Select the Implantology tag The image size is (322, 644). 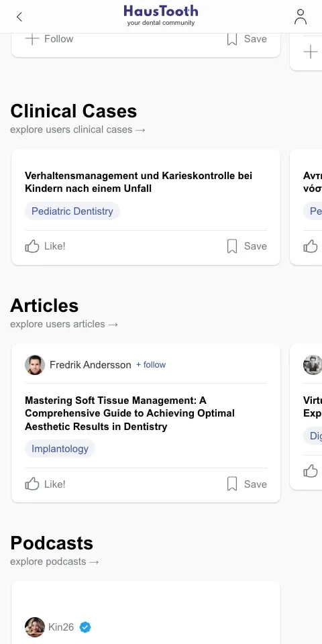pyautogui.click(x=60, y=449)
